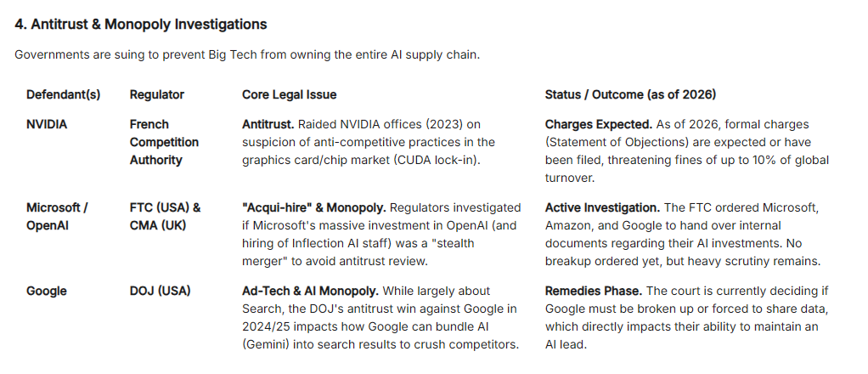The width and height of the screenshot is (868, 374).
Task: Click the FTC (USA) & CMA (UK) cell
Action: tap(165, 216)
